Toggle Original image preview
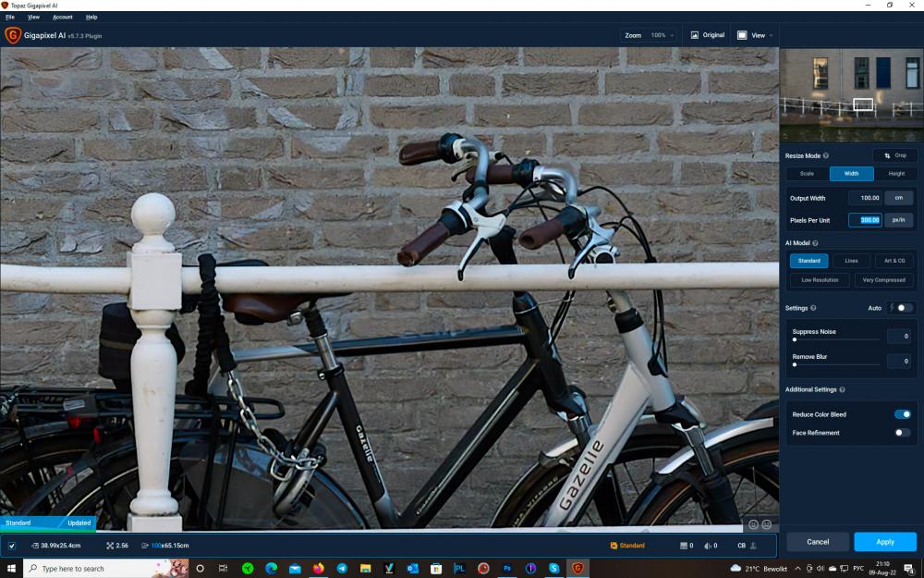 point(708,35)
